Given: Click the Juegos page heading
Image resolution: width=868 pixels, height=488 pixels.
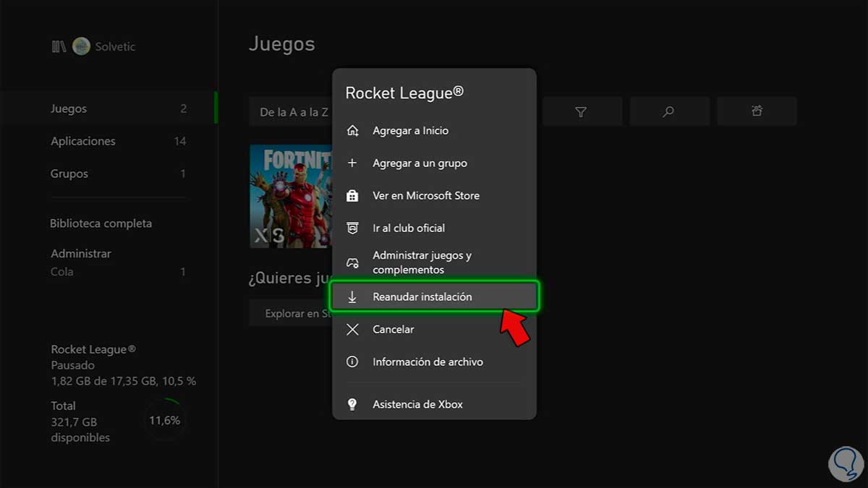Looking at the screenshot, I should tap(282, 45).
